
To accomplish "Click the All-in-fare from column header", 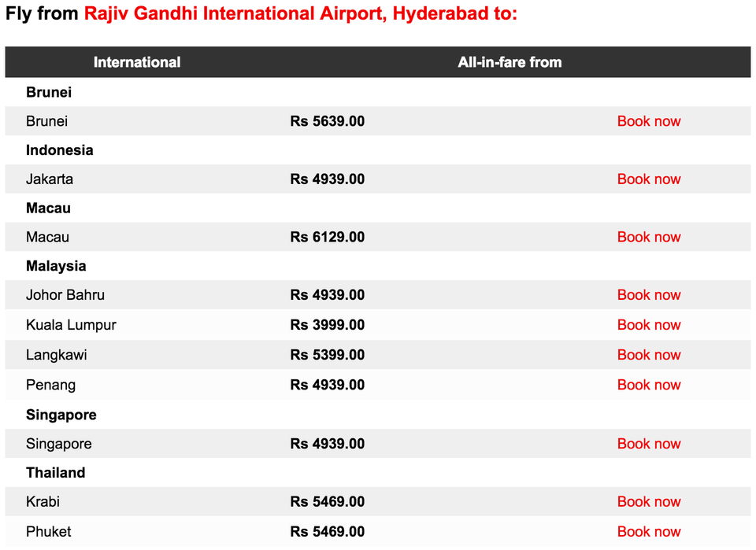I will (x=510, y=62).
